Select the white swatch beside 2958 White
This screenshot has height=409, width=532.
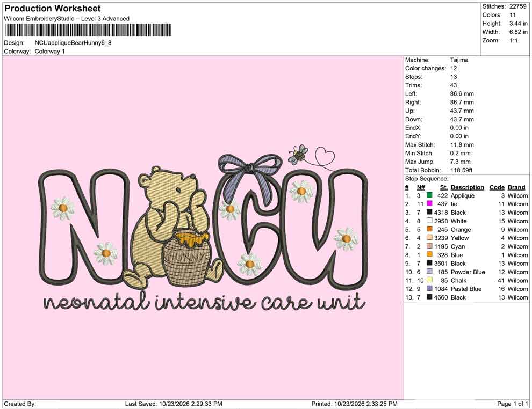[429, 221]
